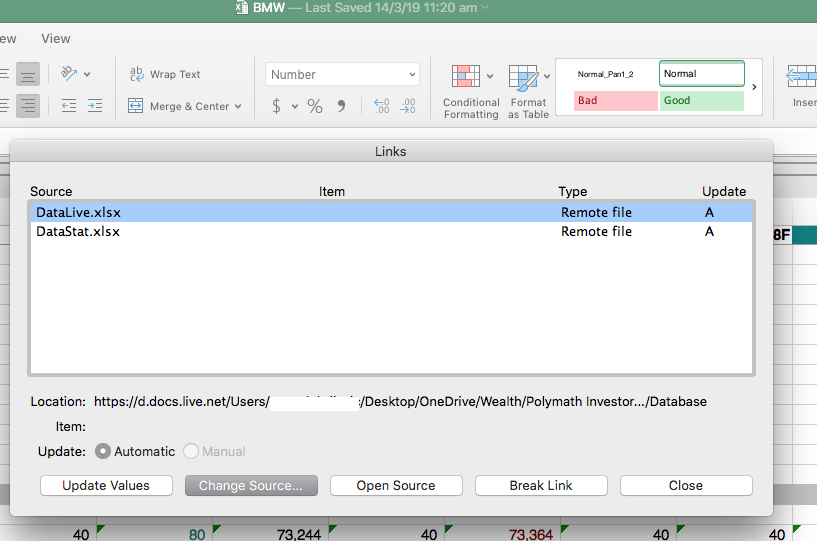Expand orientation options arrow
This screenshot has width=817, height=541.
pos(87,74)
